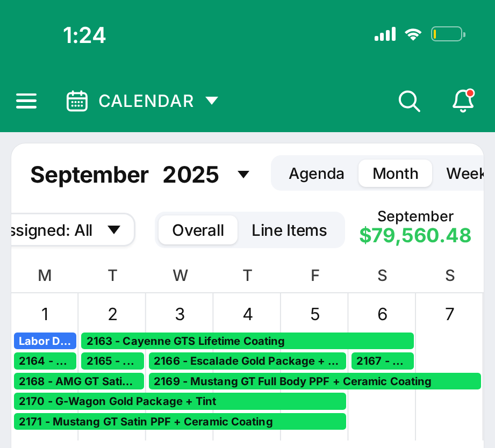Open job 2169 Mustang GT Full Body PPF
495x448 pixels.
(x=315, y=381)
